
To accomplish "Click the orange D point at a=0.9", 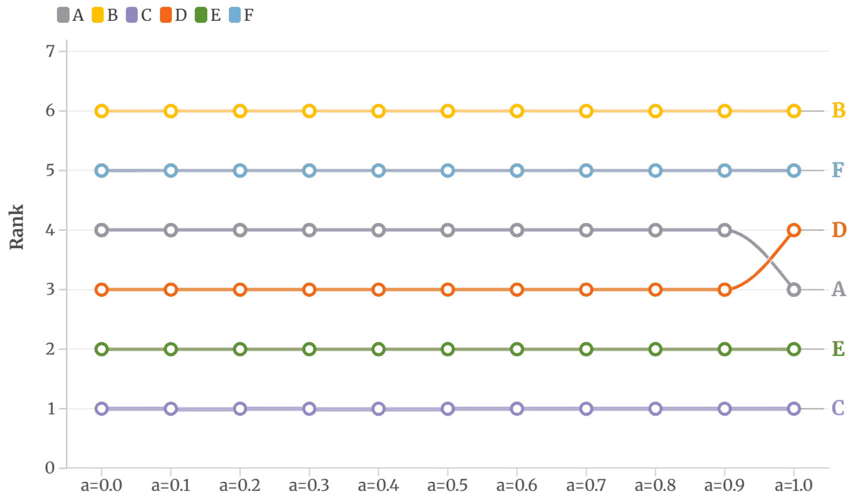I will (x=725, y=290).
